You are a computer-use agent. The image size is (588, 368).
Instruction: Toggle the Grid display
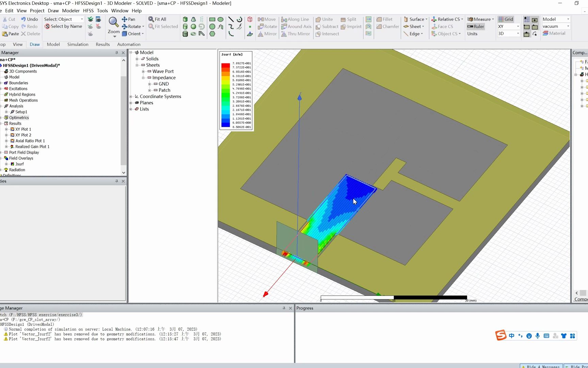506,19
